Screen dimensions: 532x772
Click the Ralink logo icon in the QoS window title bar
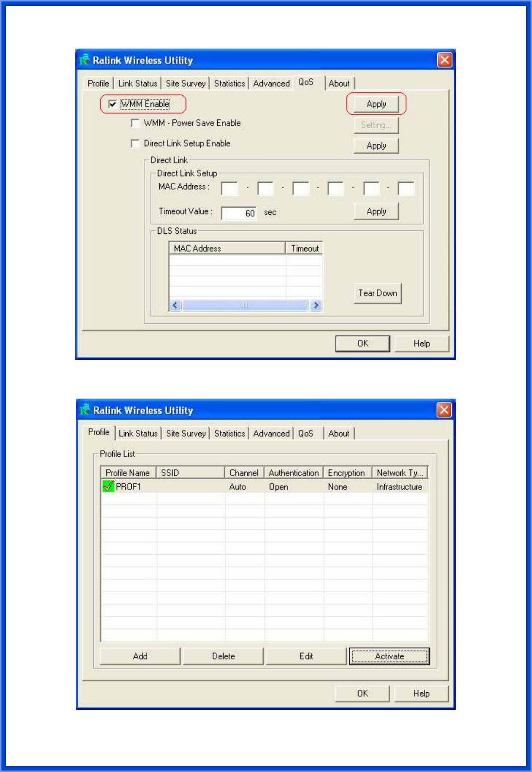[85, 60]
